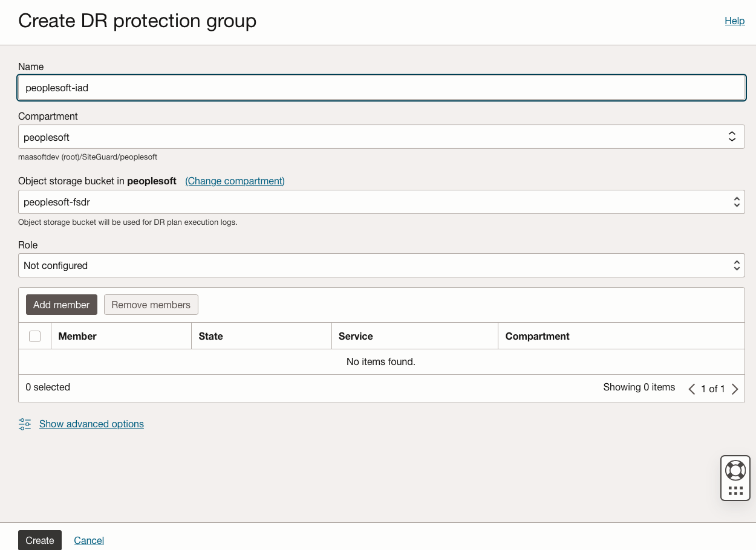This screenshot has height=550, width=756.
Task: Click the next page chevron in members table
Action: tap(735, 389)
